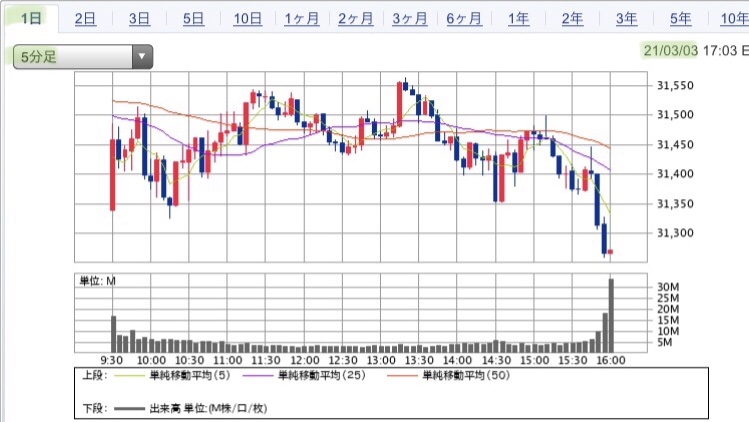Click the 上段: legend label
The image size is (749, 422).
(95, 376)
